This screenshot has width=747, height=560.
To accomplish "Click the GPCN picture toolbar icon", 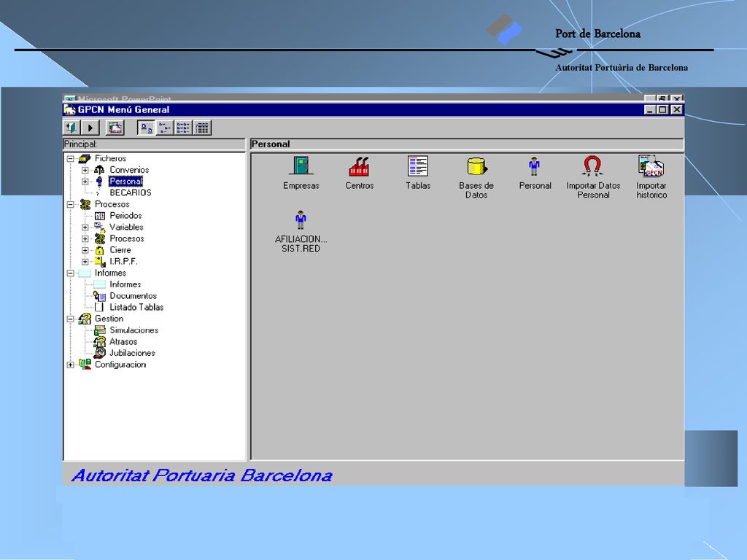I will pyautogui.click(x=115, y=128).
